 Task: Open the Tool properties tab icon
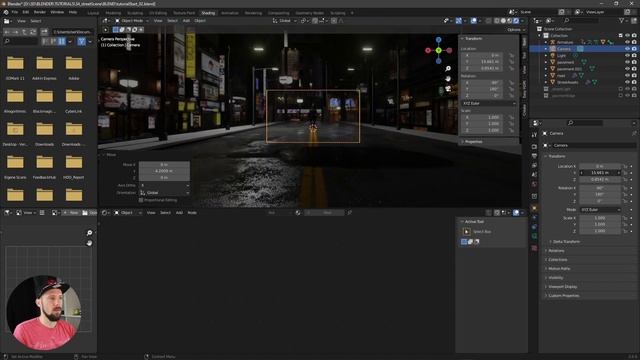(x=534, y=135)
